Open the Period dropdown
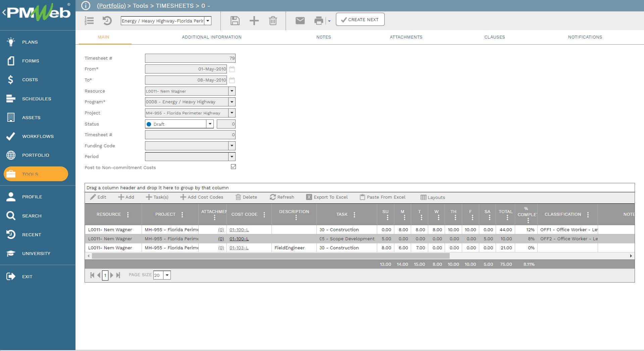The height and width of the screenshot is (351, 644). coord(232,156)
